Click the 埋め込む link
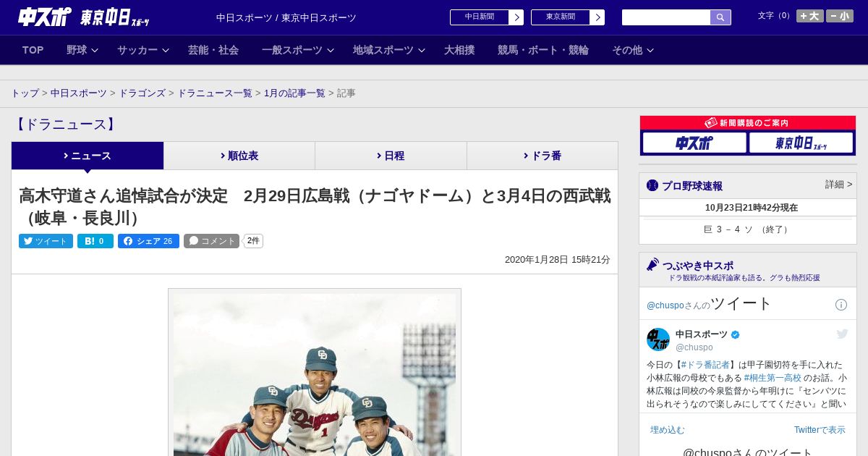868x456 pixels. coord(667,430)
